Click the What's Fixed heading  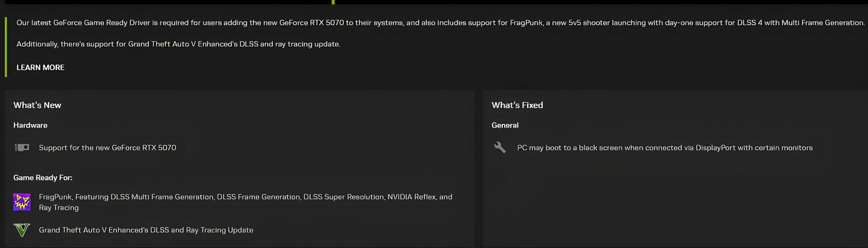coord(517,105)
